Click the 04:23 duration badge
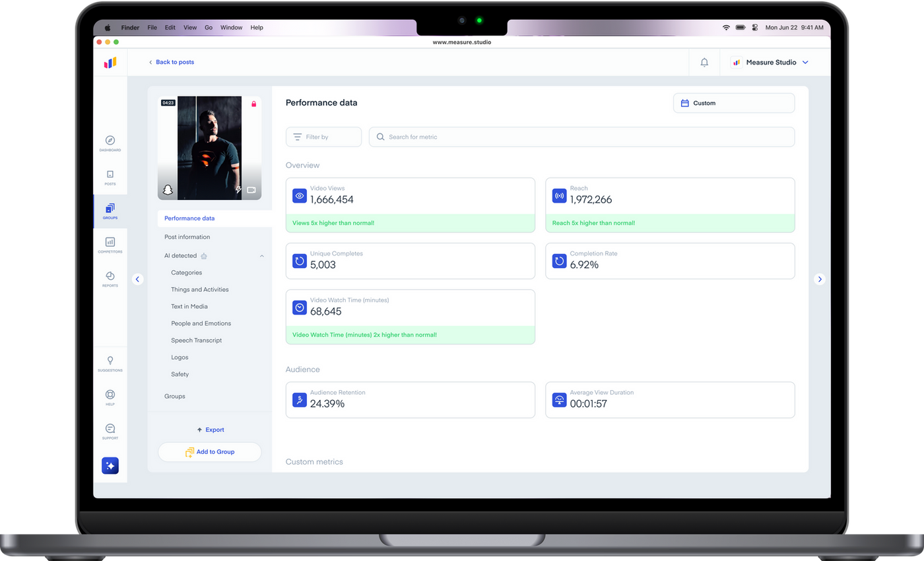Screen dimensions: 924x561 point(168,103)
